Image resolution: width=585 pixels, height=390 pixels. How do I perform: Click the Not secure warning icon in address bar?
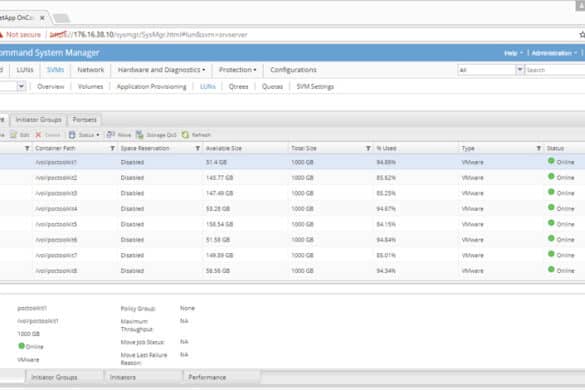click(1, 35)
